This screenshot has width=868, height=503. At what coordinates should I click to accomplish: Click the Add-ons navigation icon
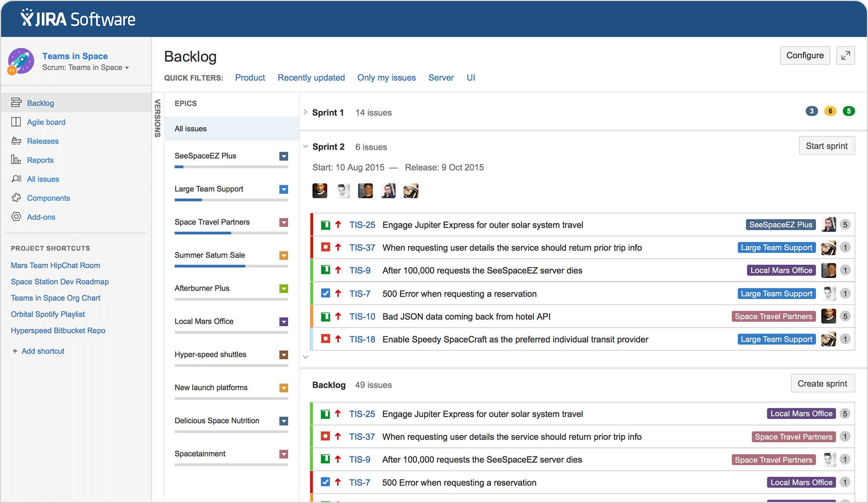[x=16, y=217]
